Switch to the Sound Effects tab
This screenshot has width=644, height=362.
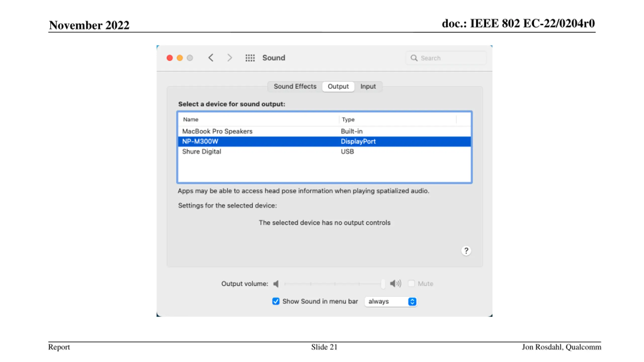pyautogui.click(x=295, y=86)
